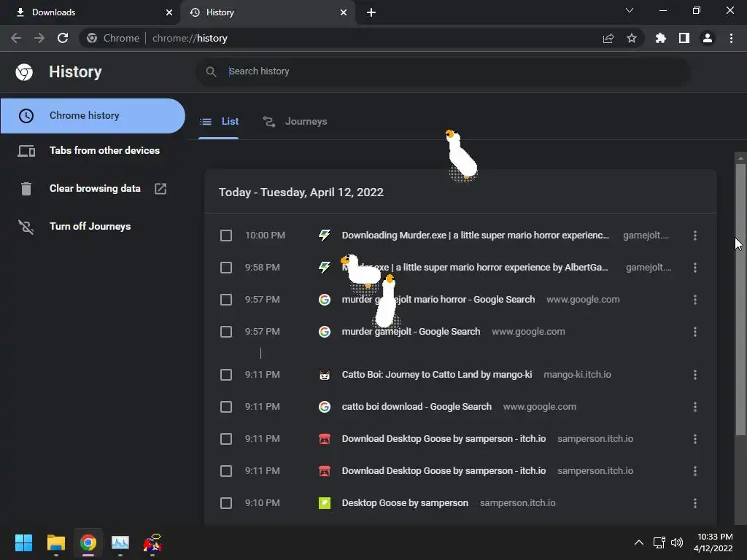Toggle the side panel icon
The width and height of the screenshot is (747, 560).
click(x=684, y=38)
